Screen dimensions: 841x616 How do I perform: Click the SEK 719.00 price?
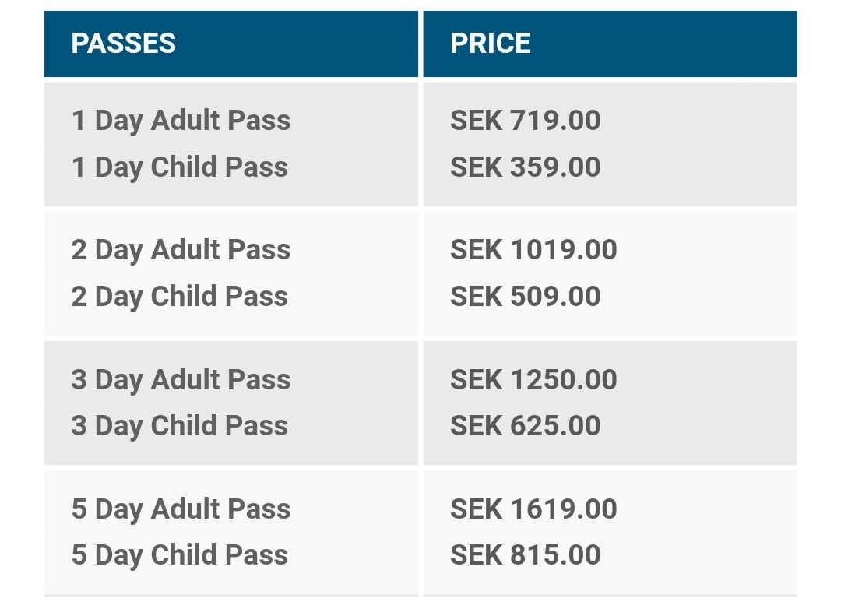(525, 121)
